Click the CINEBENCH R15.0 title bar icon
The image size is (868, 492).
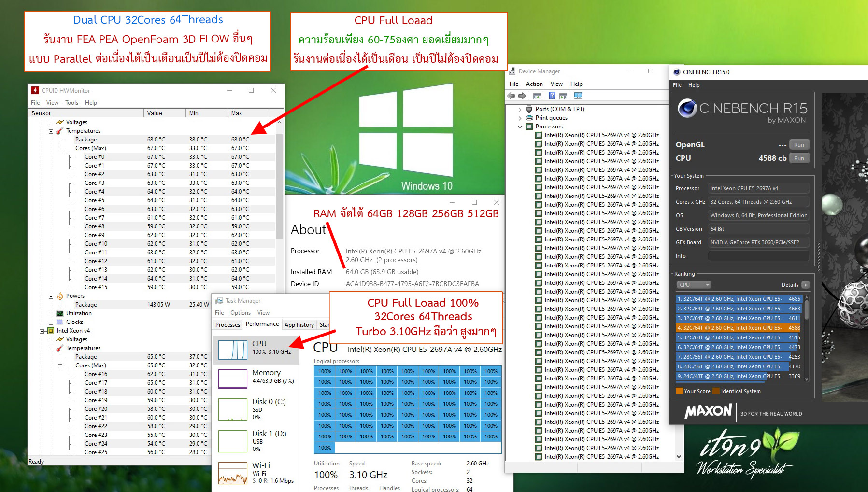(x=677, y=72)
